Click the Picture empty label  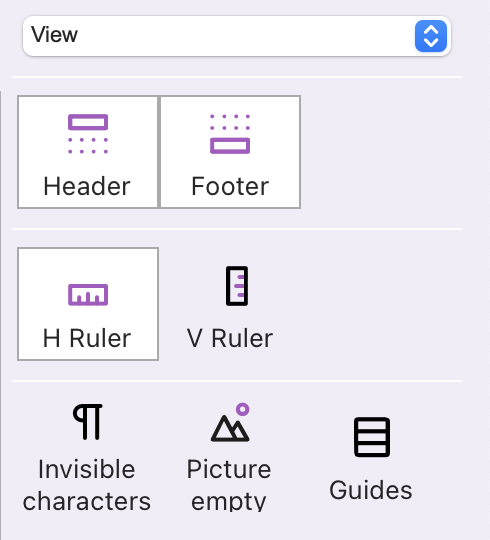tap(229, 485)
